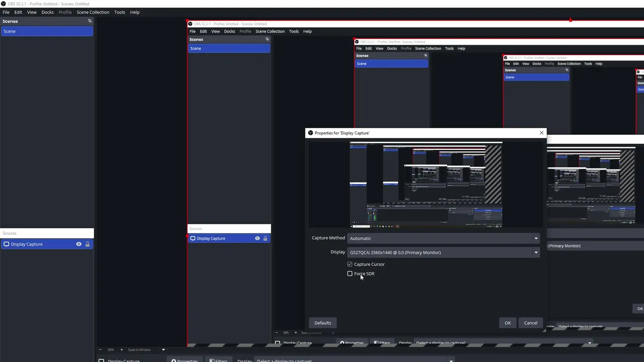644x362 pixels.
Task: Select the Scene row in the main Scenes list
Action: coord(47,31)
